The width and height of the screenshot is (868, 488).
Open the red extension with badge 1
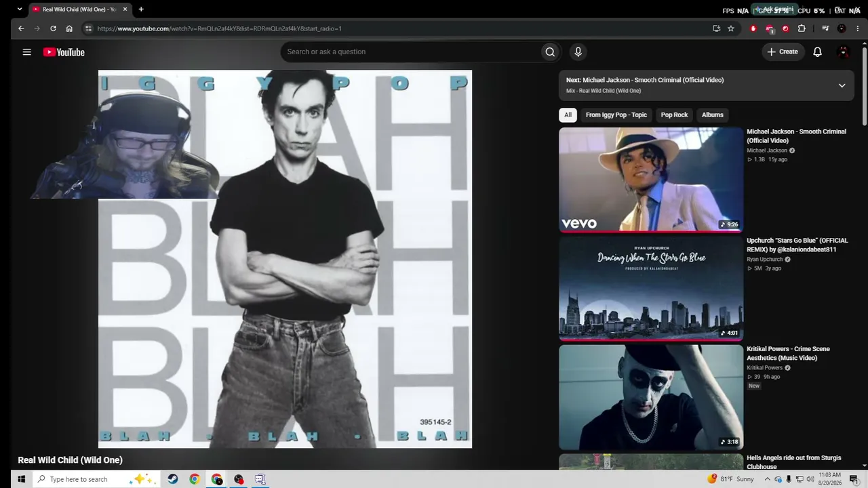[769, 28]
